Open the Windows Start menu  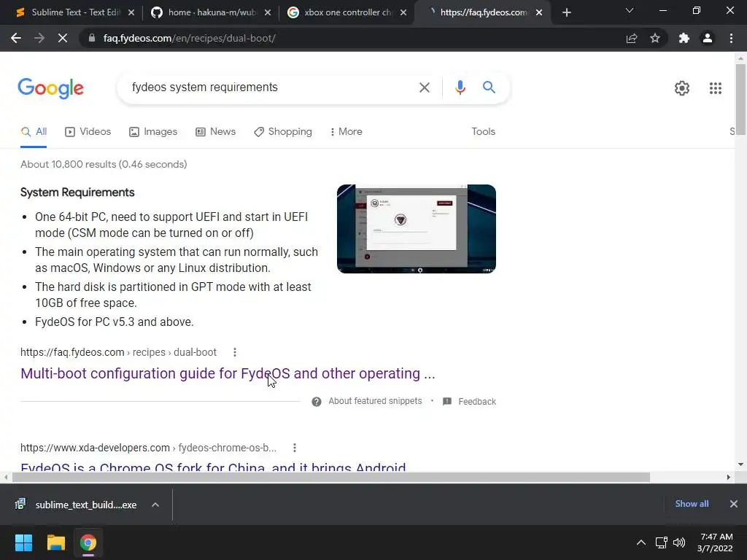(x=23, y=542)
